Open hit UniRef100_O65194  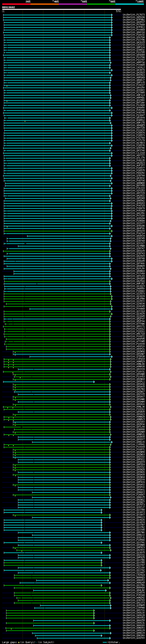coord(134,17)
